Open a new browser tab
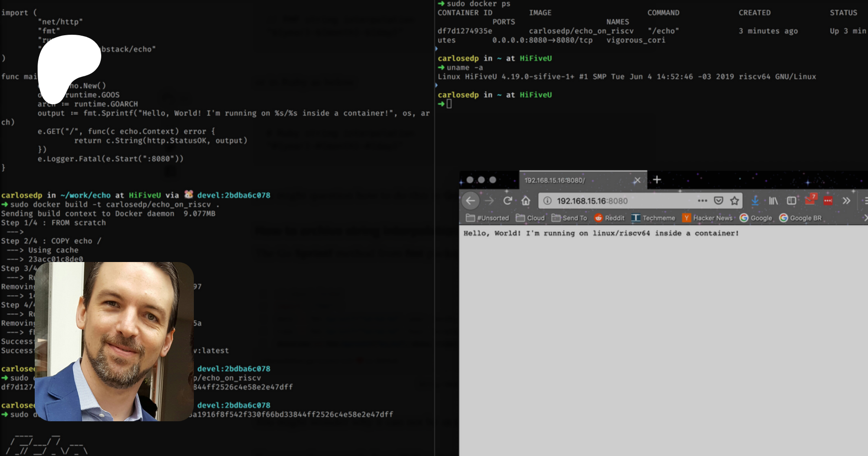 (x=657, y=180)
